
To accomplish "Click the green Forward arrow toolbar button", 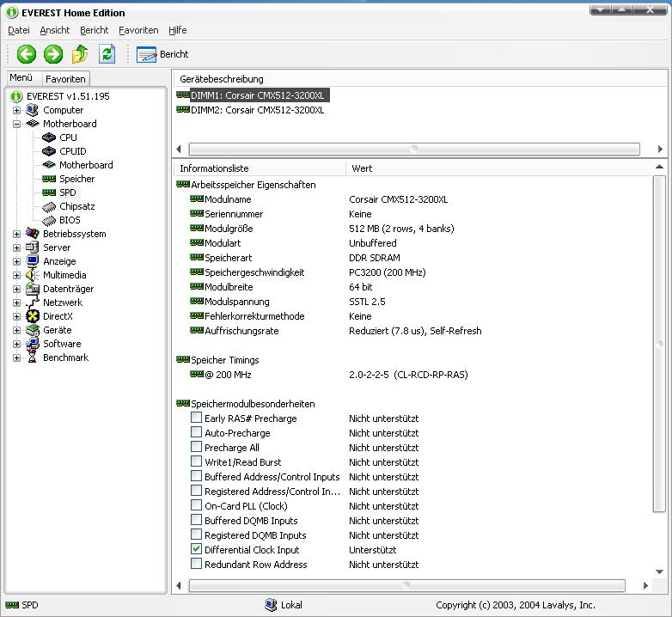I will point(53,54).
